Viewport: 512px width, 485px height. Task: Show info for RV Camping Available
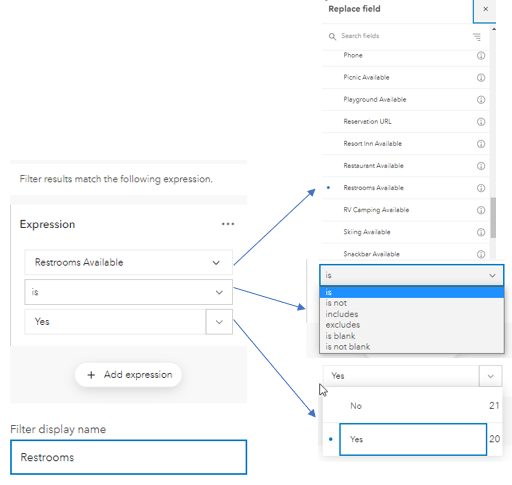tap(481, 210)
